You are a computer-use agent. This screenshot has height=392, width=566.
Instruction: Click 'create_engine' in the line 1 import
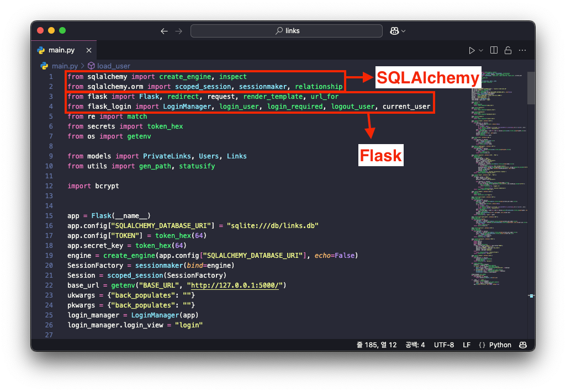(x=185, y=77)
